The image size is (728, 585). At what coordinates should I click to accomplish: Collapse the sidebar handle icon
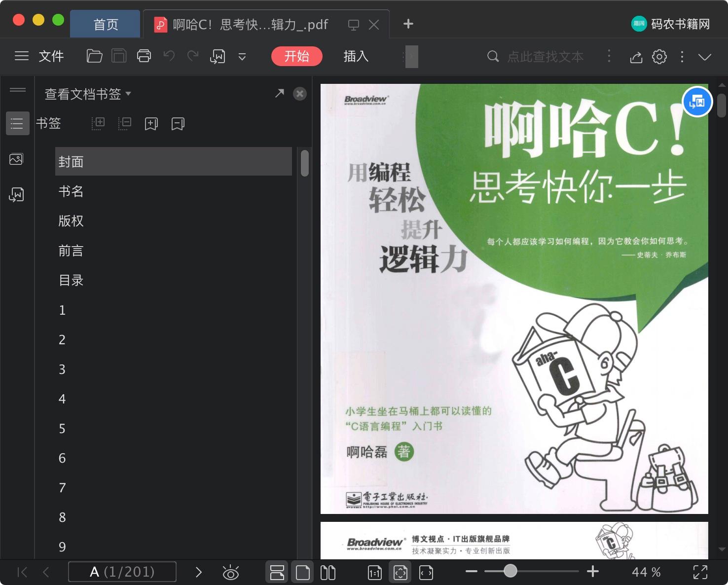pos(18,90)
